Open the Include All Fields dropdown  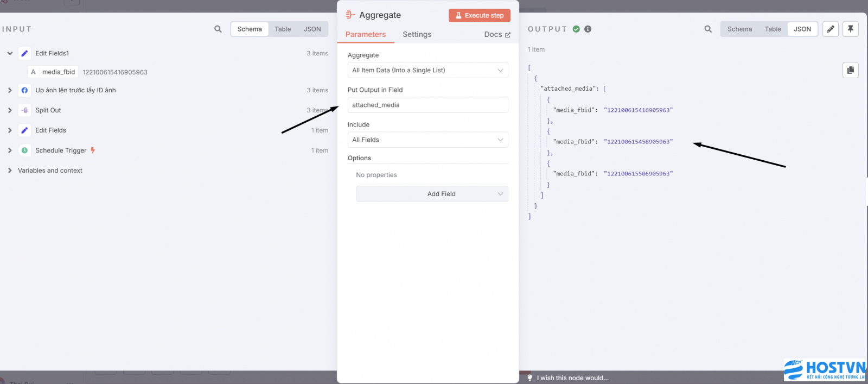pos(427,140)
